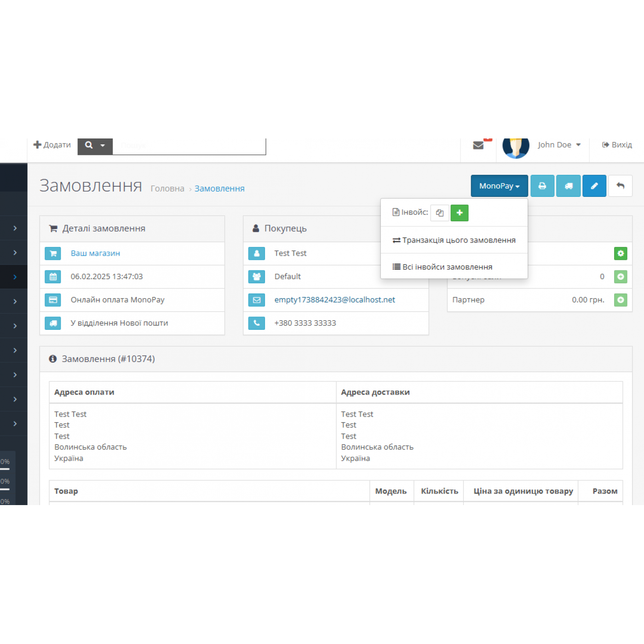Click the 'Вихід' logout link
Screen dimensions: 644x644
(x=617, y=145)
